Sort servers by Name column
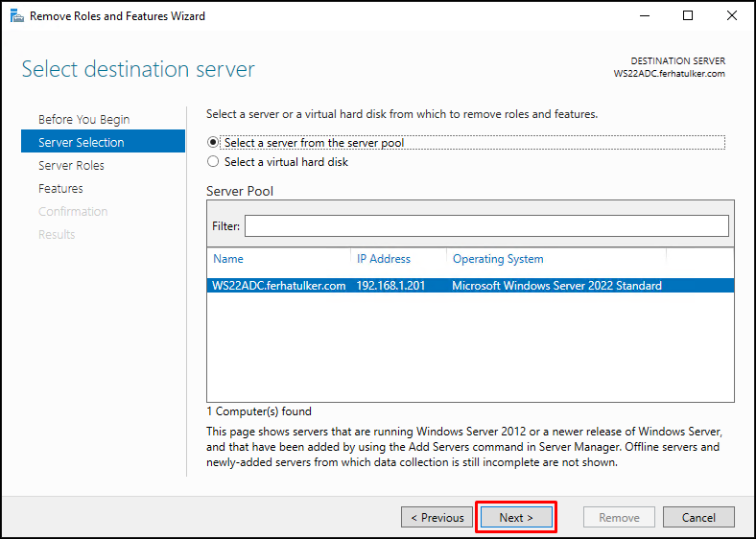 228,259
